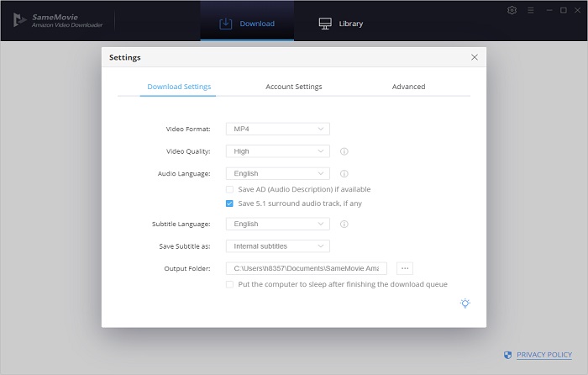The width and height of the screenshot is (588, 375).
Task: Click the info icon beside Subtitle Language
Action: [x=344, y=224]
